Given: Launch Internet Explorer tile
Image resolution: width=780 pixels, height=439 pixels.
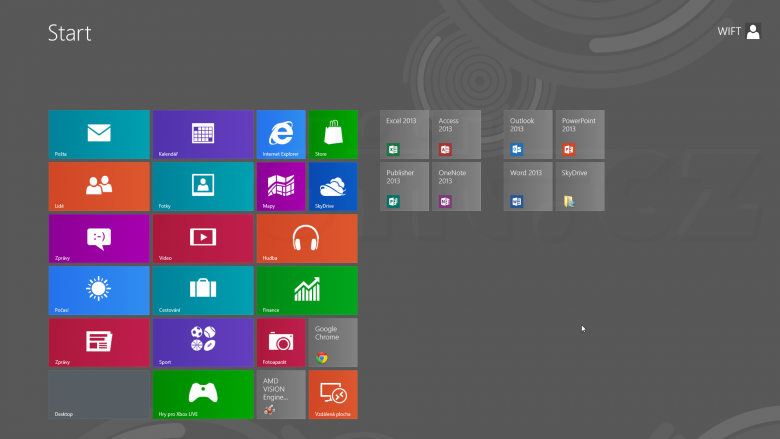Looking at the screenshot, I should point(281,135).
